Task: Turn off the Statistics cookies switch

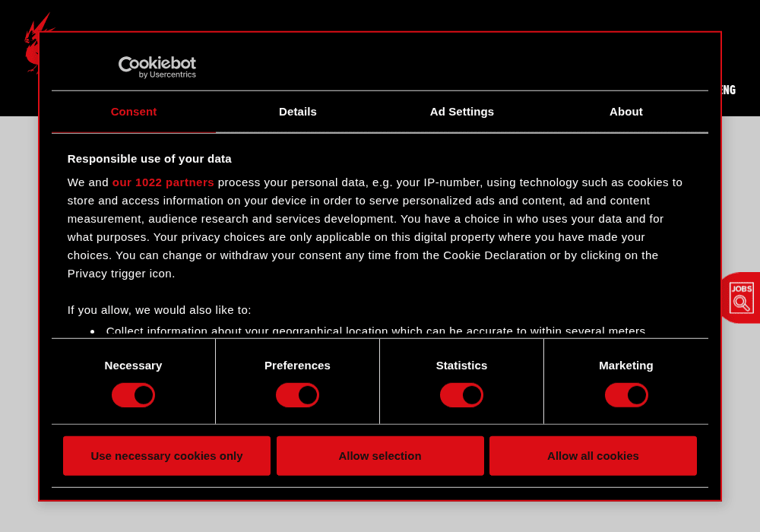Action: (461, 395)
